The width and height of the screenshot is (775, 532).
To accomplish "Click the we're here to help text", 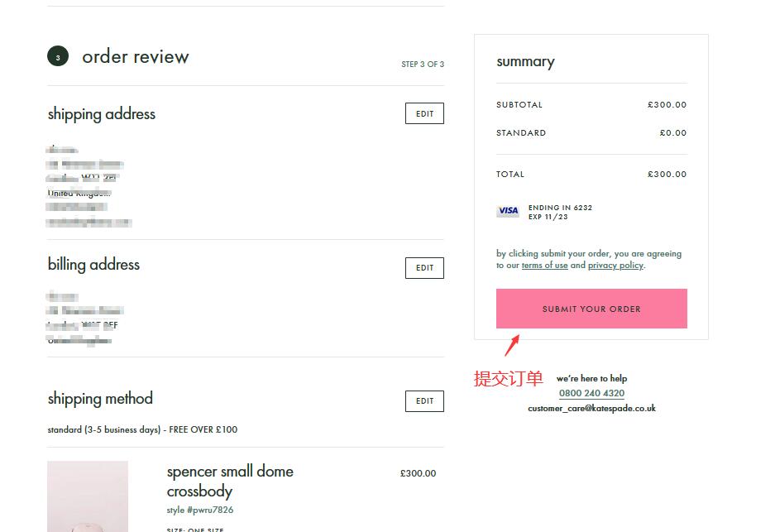I will [x=591, y=378].
